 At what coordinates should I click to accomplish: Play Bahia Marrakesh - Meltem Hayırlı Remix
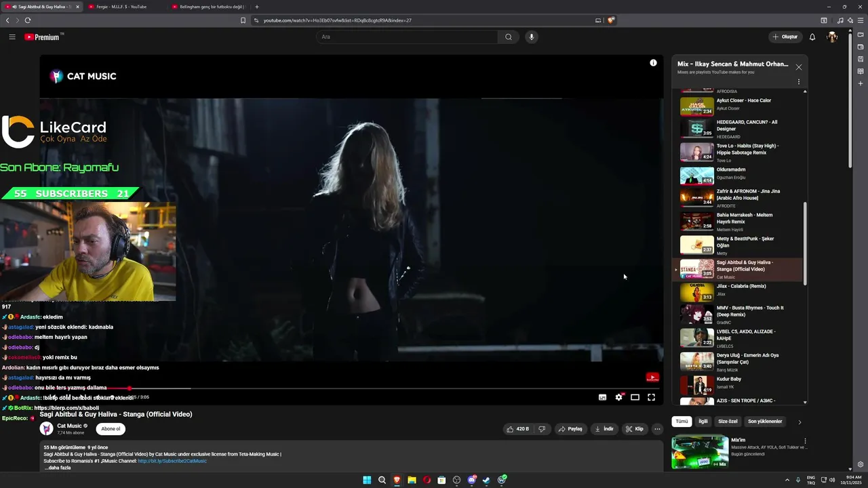pos(739,222)
